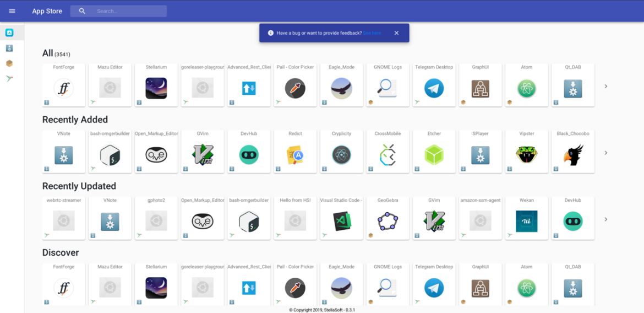Open Visual Studio Code app tile

[341, 219]
